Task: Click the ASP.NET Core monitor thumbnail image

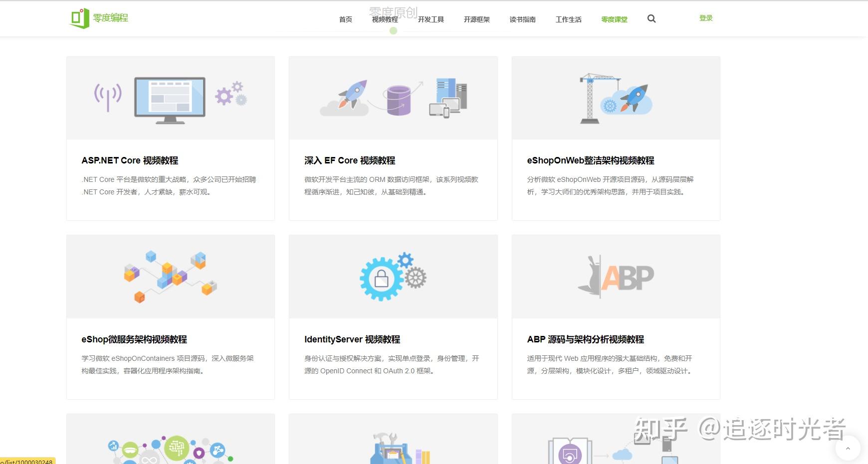Action: click(170, 98)
